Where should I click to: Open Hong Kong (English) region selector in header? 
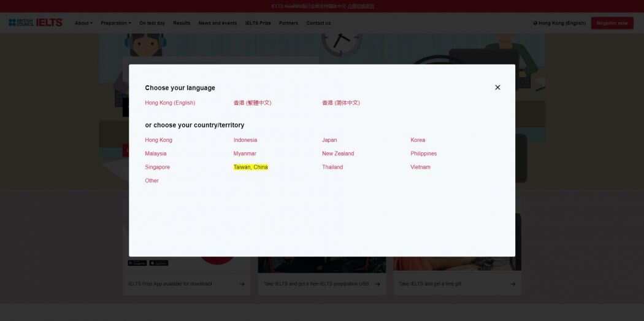[x=559, y=23]
